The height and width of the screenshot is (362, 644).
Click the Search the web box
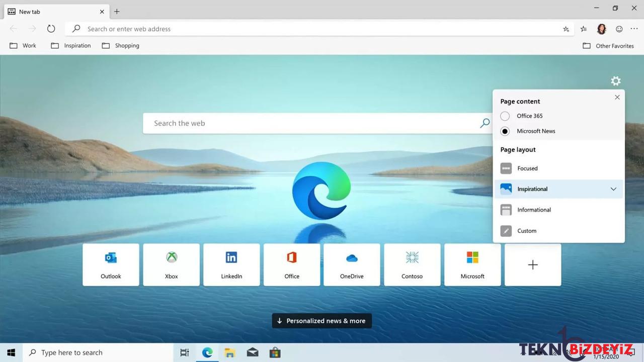(318, 123)
